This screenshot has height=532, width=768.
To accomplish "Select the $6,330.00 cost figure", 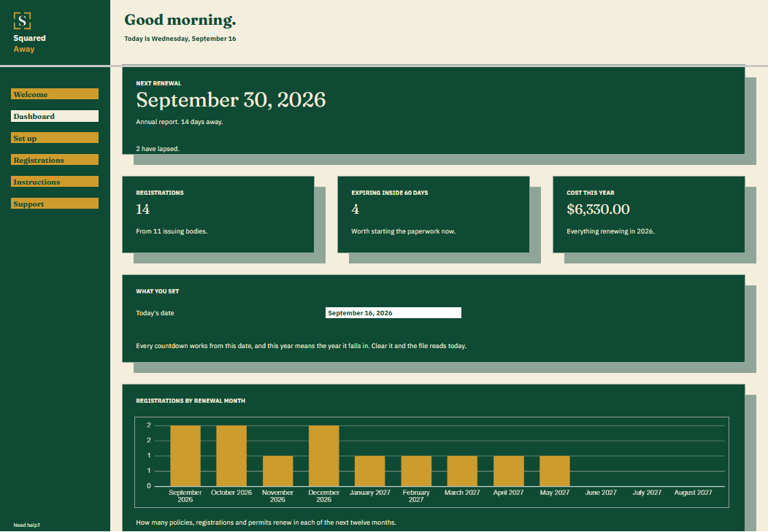I will [x=598, y=209].
